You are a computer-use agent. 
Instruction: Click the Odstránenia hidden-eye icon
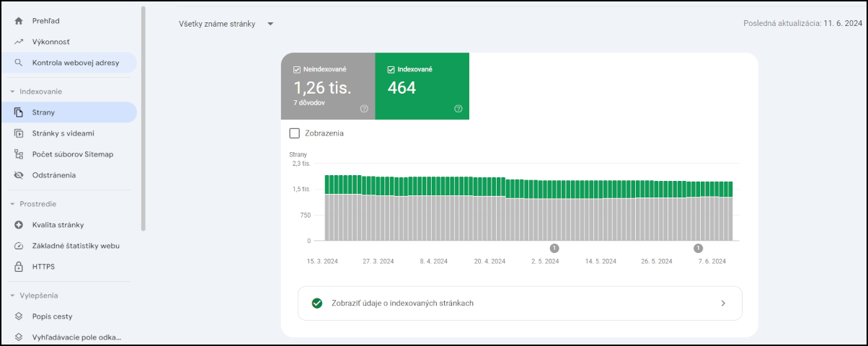(x=19, y=175)
